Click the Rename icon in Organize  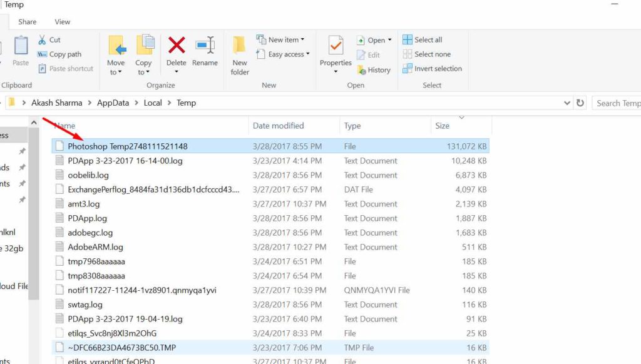(x=205, y=46)
